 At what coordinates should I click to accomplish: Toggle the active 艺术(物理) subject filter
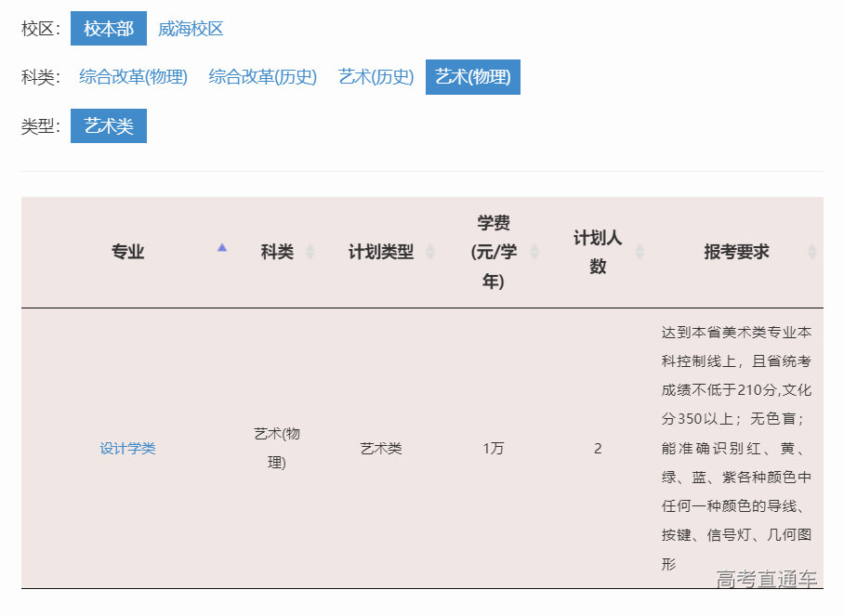click(472, 77)
